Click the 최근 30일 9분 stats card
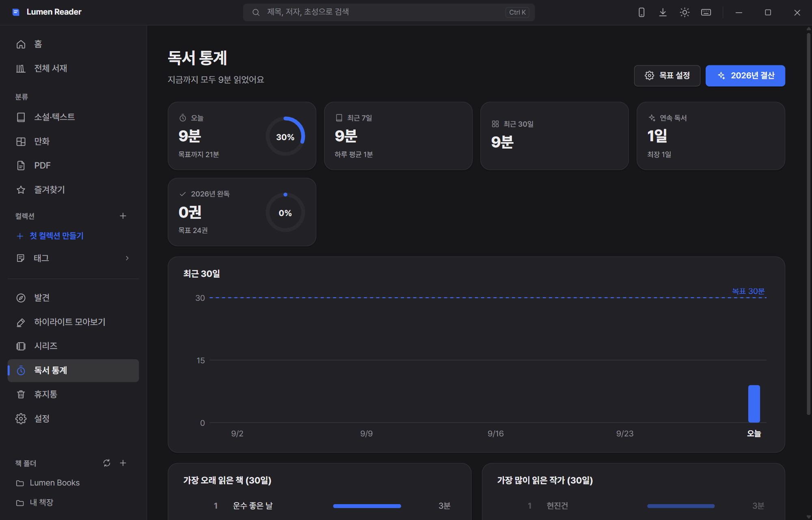The width and height of the screenshot is (812, 520). coord(555,136)
